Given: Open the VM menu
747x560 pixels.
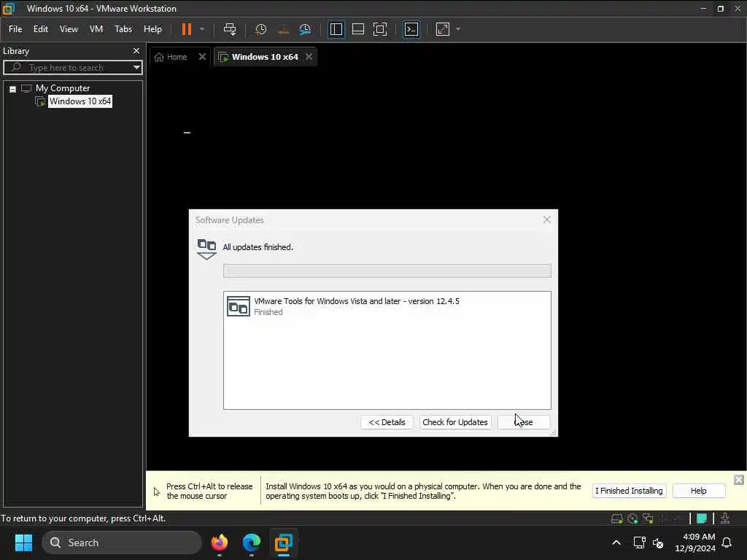Looking at the screenshot, I should (x=96, y=29).
